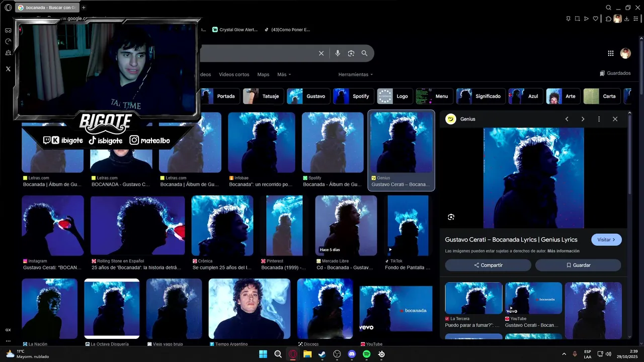This screenshot has width=644, height=362.
Task: Open the Spotify Bocanada album image result
Action: coord(333,142)
